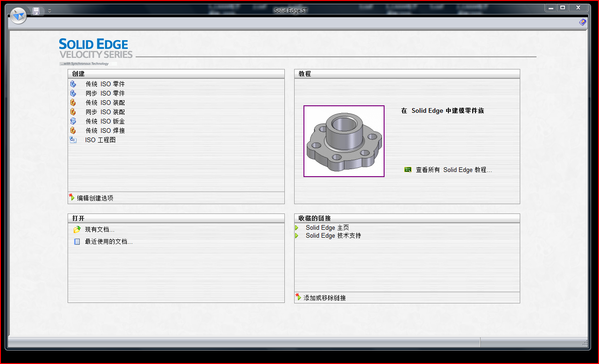The width and height of the screenshot is (599, 364).
Task: Click the 教程 panel header
Action: click(x=407, y=74)
